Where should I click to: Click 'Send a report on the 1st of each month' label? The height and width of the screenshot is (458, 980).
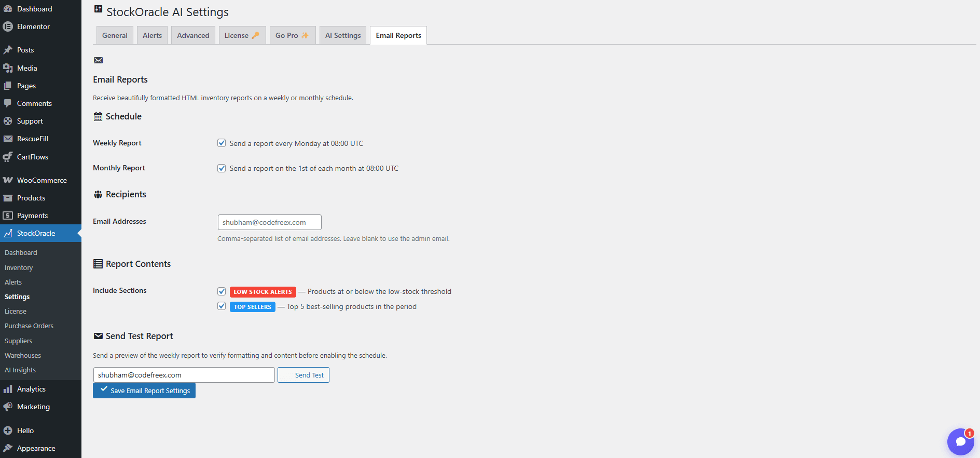click(314, 168)
